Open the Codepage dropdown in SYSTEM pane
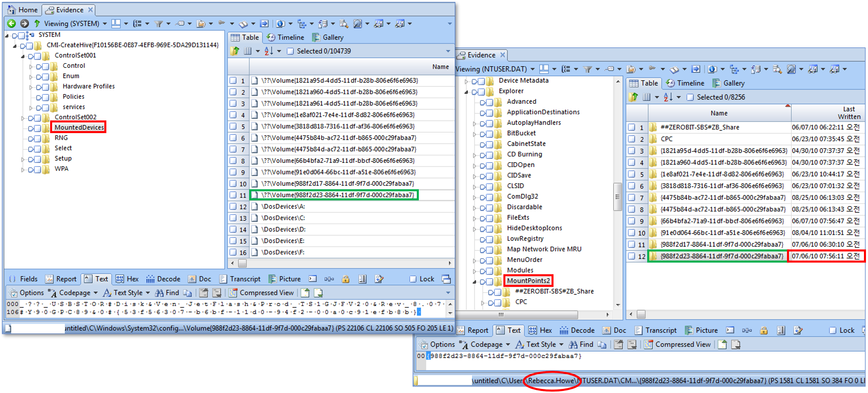 (95, 292)
